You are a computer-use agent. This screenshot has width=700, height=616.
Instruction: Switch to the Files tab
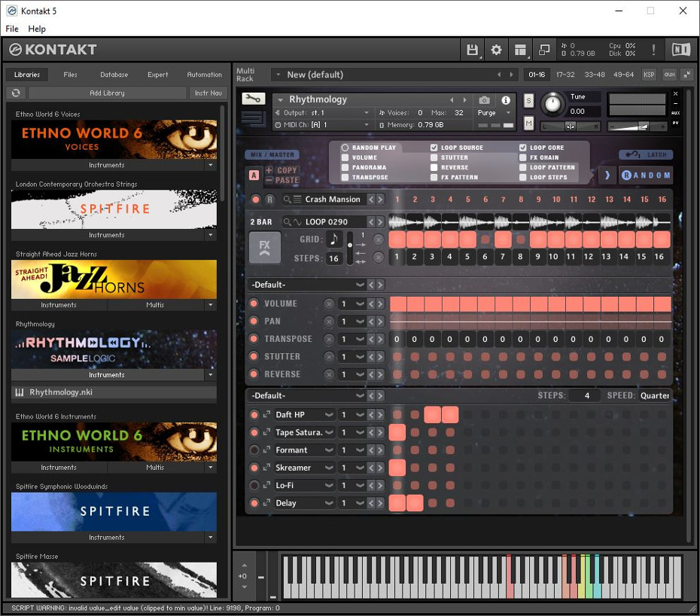(70, 75)
